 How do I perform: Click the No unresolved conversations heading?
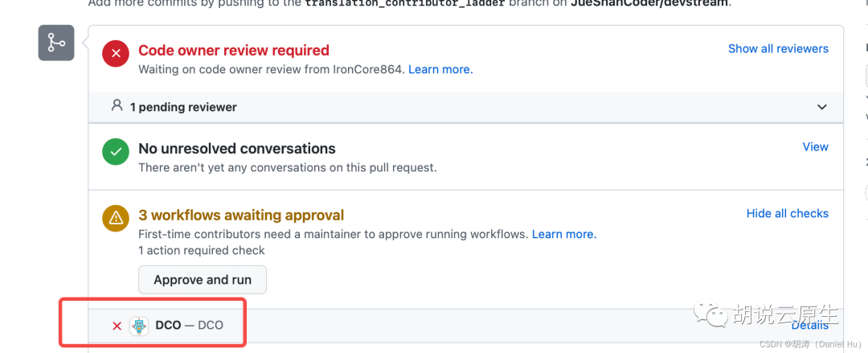237,149
